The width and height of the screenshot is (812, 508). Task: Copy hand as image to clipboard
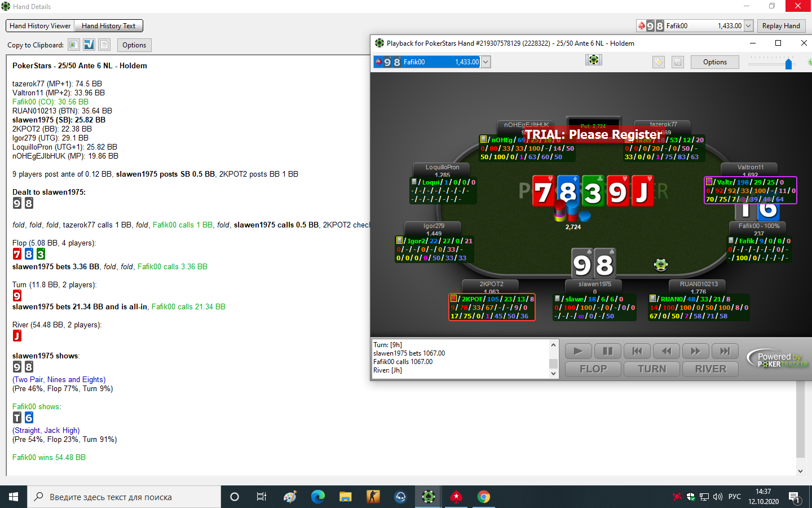(74, 45)
